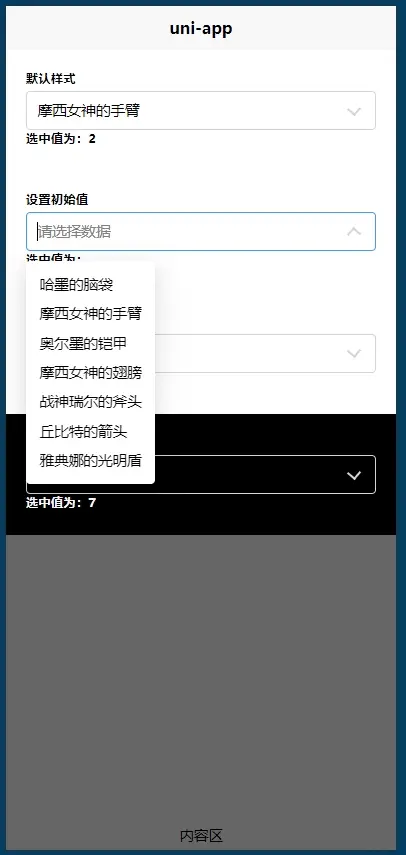Click the white chevron in the black section select
This screenshot has width=406, height=855.
point(354,475)
